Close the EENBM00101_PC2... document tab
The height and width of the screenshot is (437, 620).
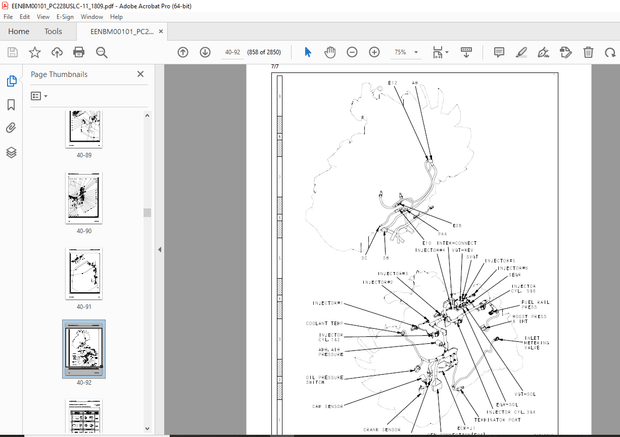(161, 31)
